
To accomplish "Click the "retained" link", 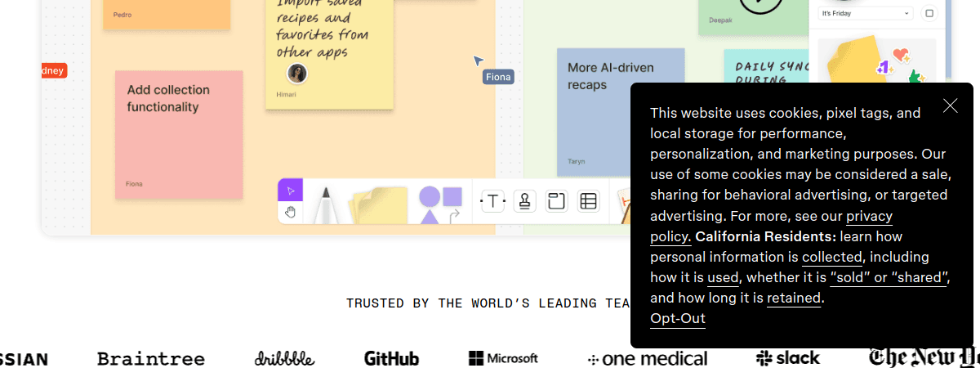I will pos(793,298).
